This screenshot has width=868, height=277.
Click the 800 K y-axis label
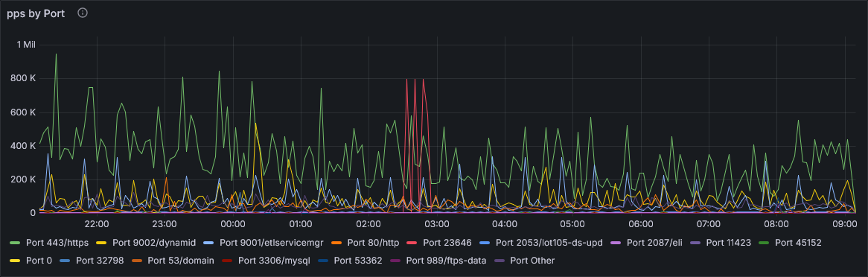pos(23,79)
